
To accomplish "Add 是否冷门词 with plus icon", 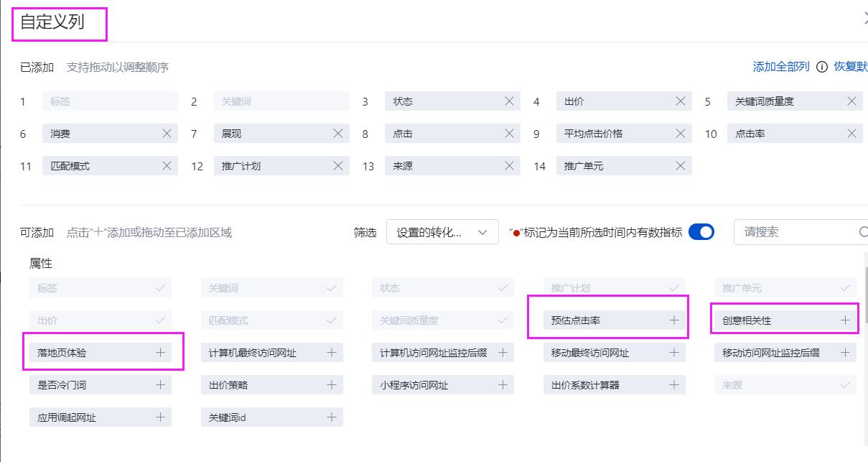I will click(x=160, y=385).
